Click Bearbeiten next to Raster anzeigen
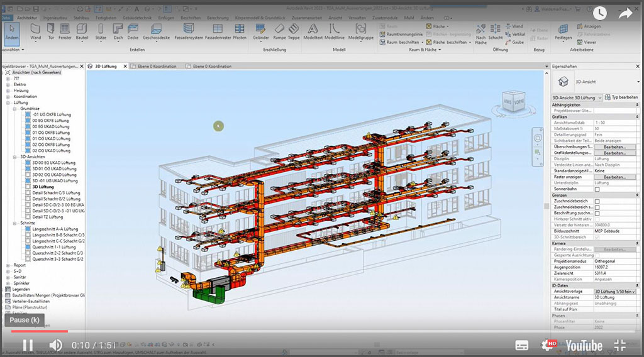644x357 pixels. (614, 177)
